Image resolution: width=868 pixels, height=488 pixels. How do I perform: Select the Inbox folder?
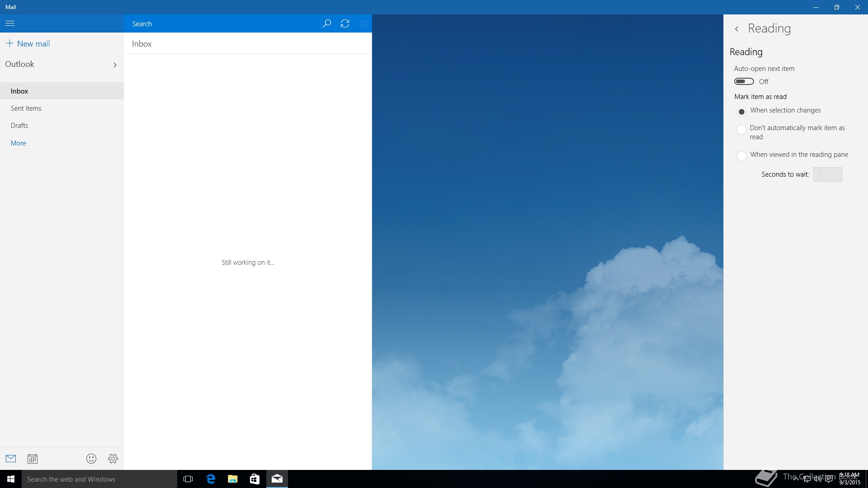62,91
